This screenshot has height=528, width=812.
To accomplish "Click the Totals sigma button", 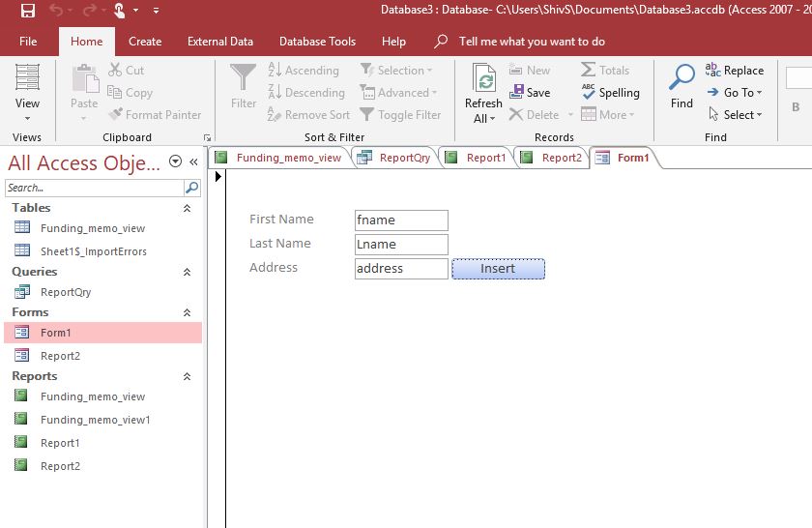I will click(x=605, y=70).
